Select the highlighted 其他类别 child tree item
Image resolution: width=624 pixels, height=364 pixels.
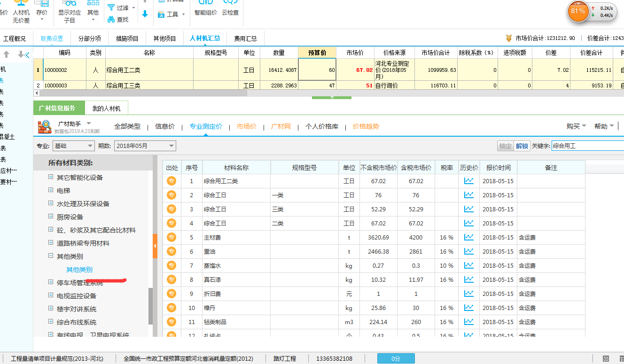[79, 270]
